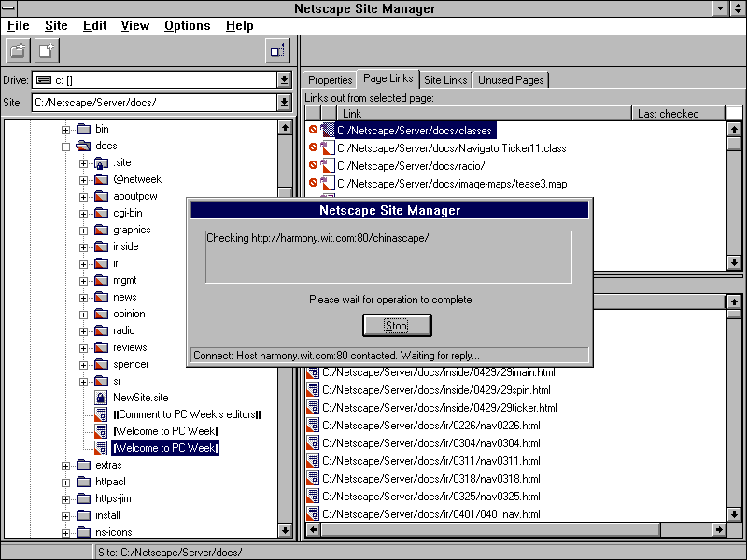The width and height of the screenshot is (747, 560).
Task: Click the bin folder icon
Action: pyautogui.click(x=83, y=129)
